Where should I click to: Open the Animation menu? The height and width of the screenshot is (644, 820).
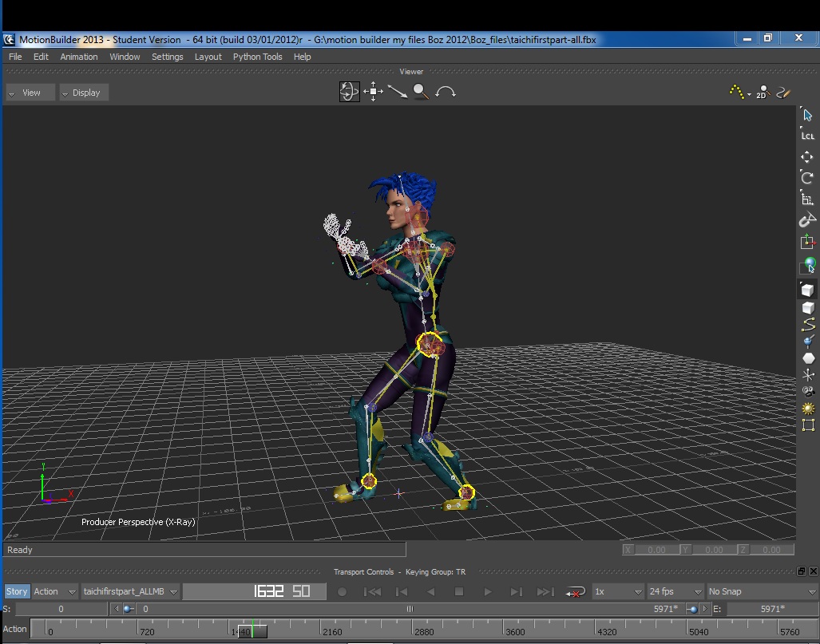[79, 57]
